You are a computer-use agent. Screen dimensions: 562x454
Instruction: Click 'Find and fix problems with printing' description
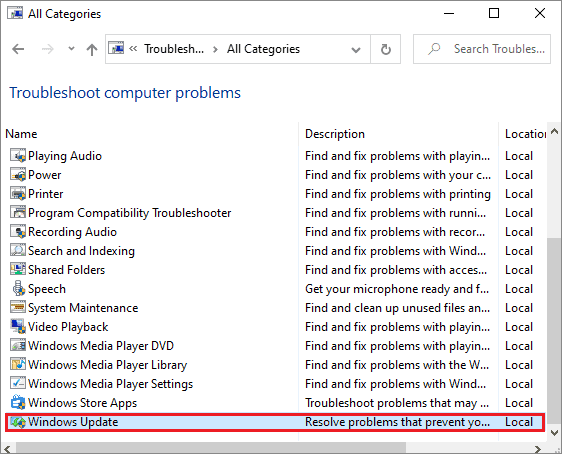tap(397, 194)
